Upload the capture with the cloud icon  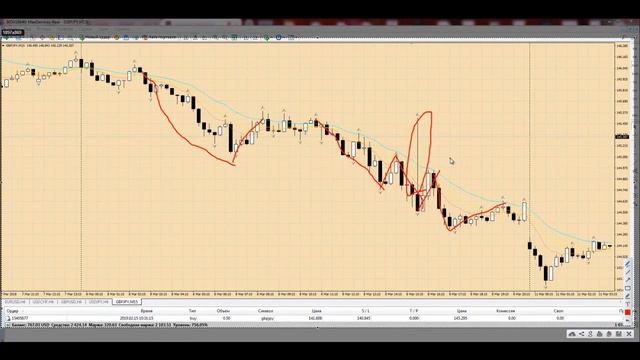tap(572, 334)
